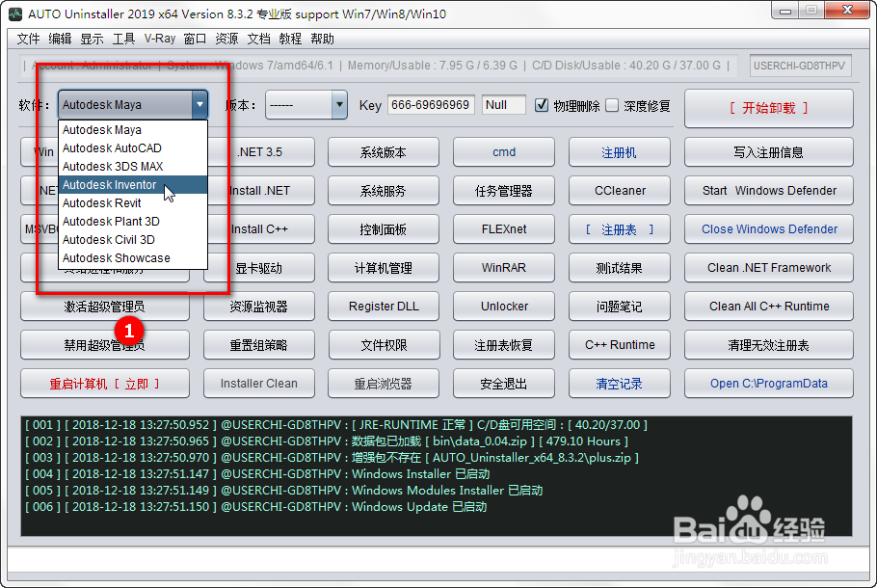Click the AUTO Uninstaller title bar app icon

click(x=15, y=13)
